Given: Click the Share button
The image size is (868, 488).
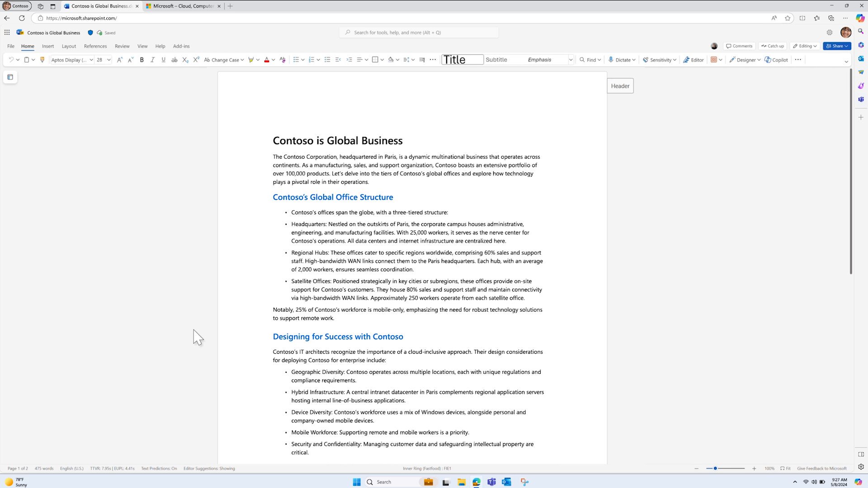Looking at the screenshot, I should [837, 46].
